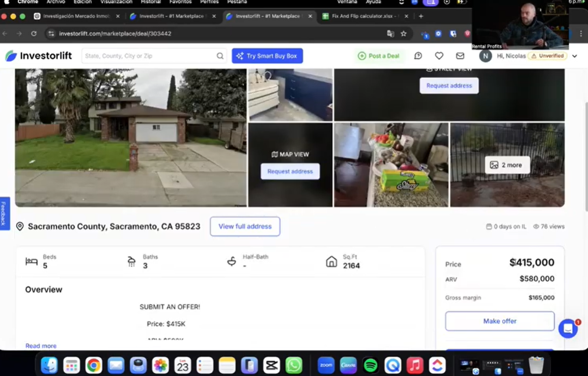Click the Make offer button
Image resolution: width=588 pixels, height=376 pixels.
tap(499, 321)
